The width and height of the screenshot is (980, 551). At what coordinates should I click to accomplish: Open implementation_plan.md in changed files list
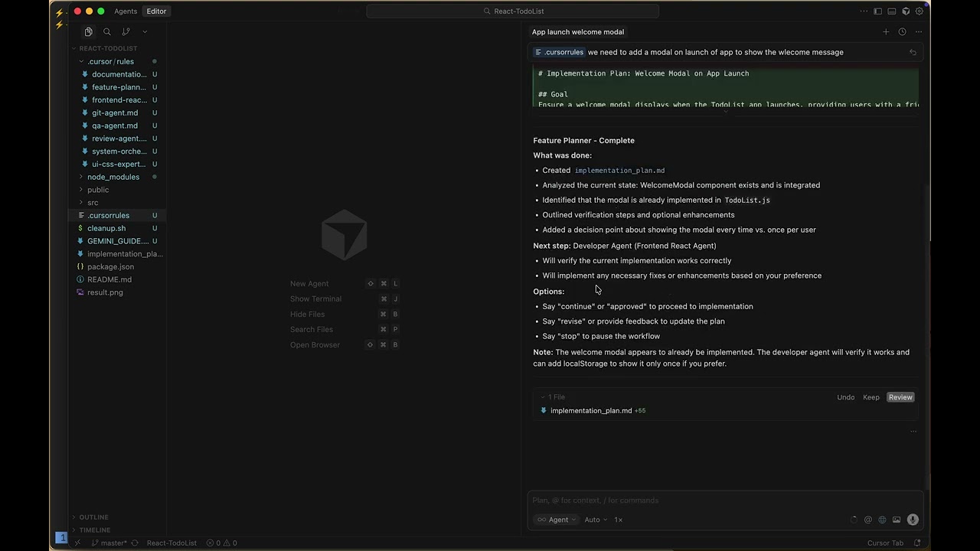(x=591, y=411)
